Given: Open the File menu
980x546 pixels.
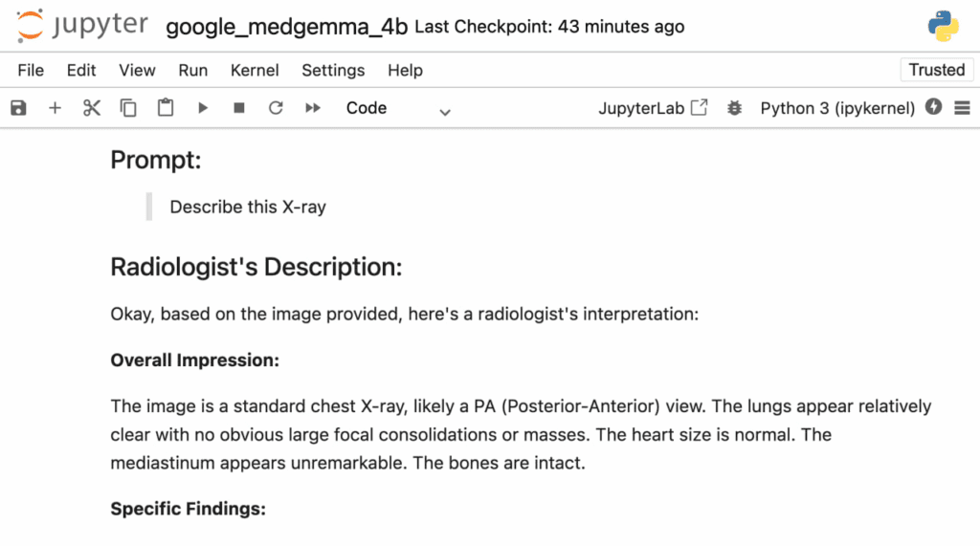Looking at the screenshot, I should coord(31,70).
